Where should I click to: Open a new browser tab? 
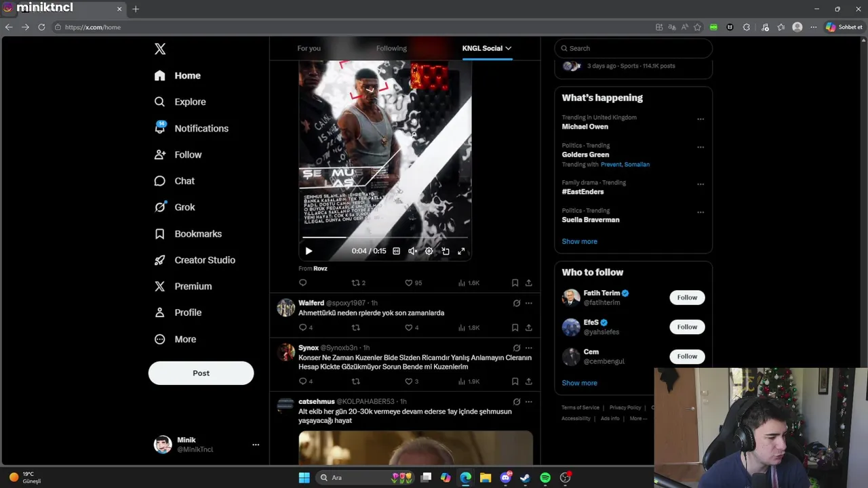coord(136,9)
